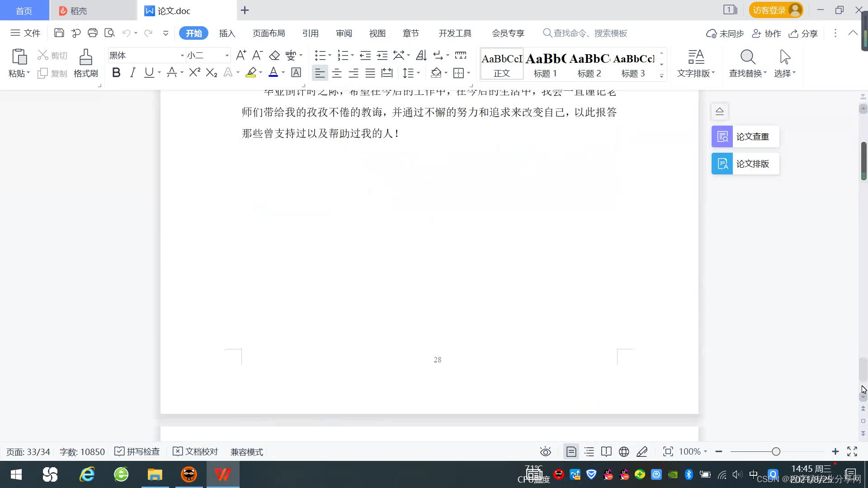Open the 插入 ribbon tab
This screenshot has width=868, height=488.
[x=227, y=33]
